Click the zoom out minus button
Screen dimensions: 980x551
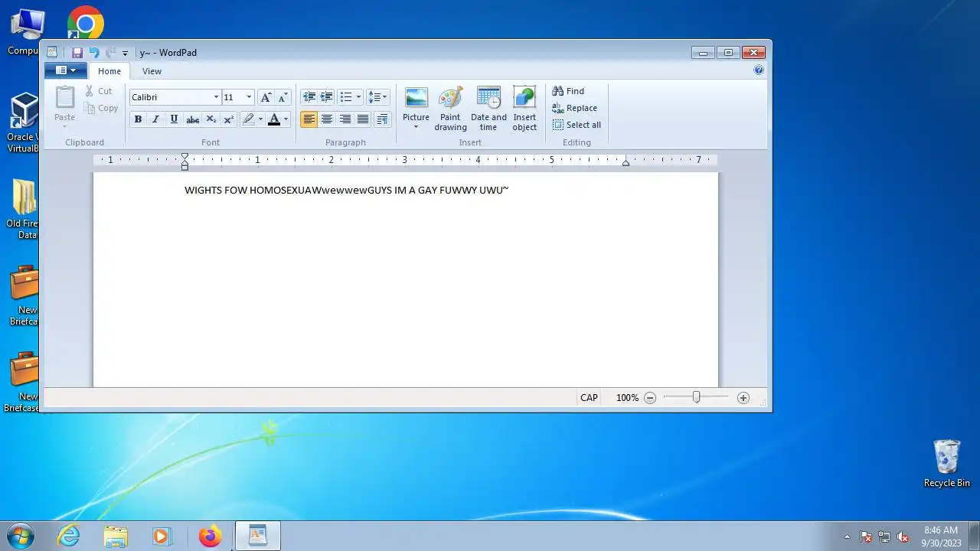click(x=650, y=398)
